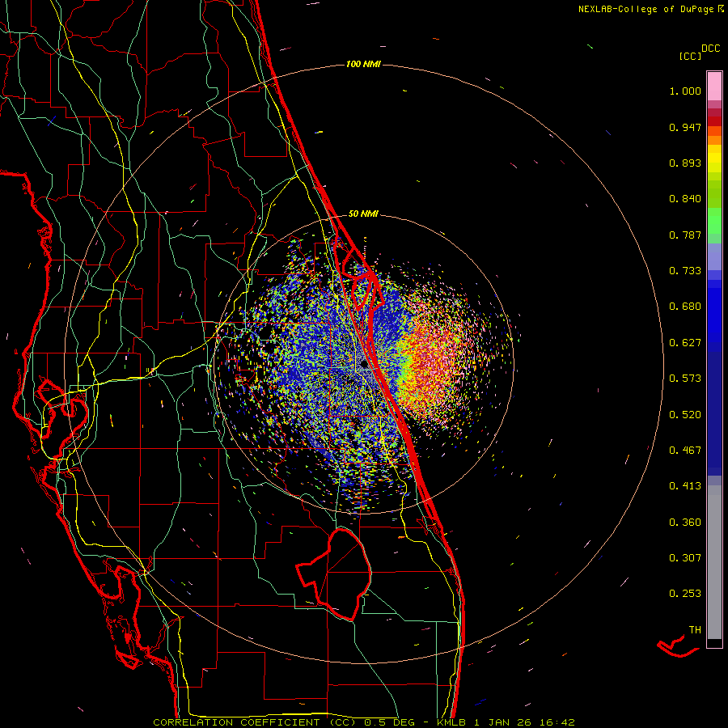
Task: Click the KMLB radar site marker at the ring center
Action: tap(365, 366)
